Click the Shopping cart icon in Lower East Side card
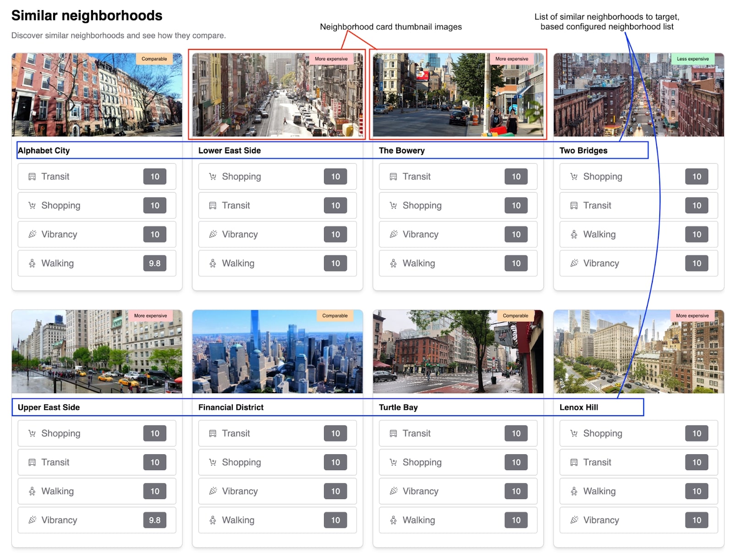This screenshot has height=560, width=733. pyautogui.click(x=213, y=177)
